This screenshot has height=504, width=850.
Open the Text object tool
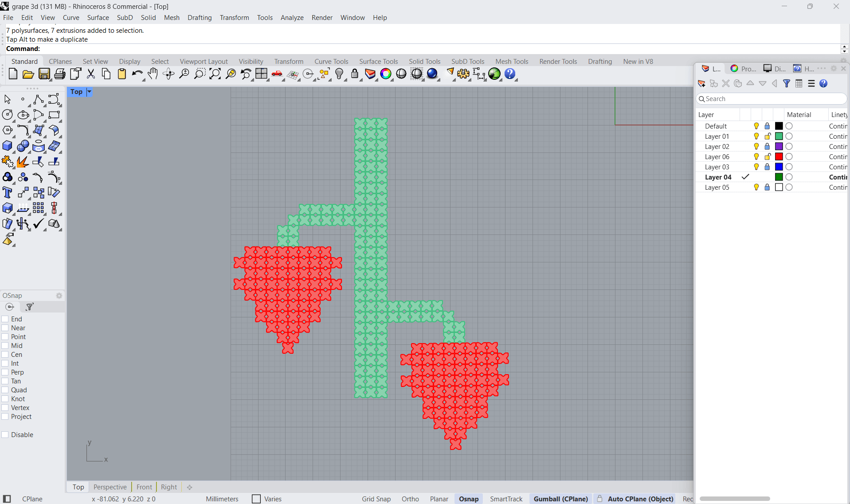[x=8, y=193]
